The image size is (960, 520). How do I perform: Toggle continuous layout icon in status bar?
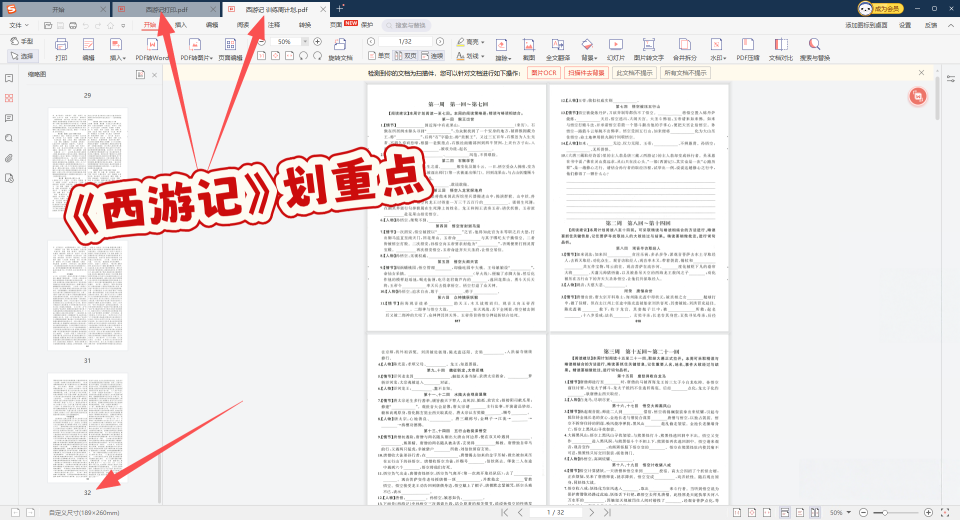pyautogui.click(x=785, y=512)
